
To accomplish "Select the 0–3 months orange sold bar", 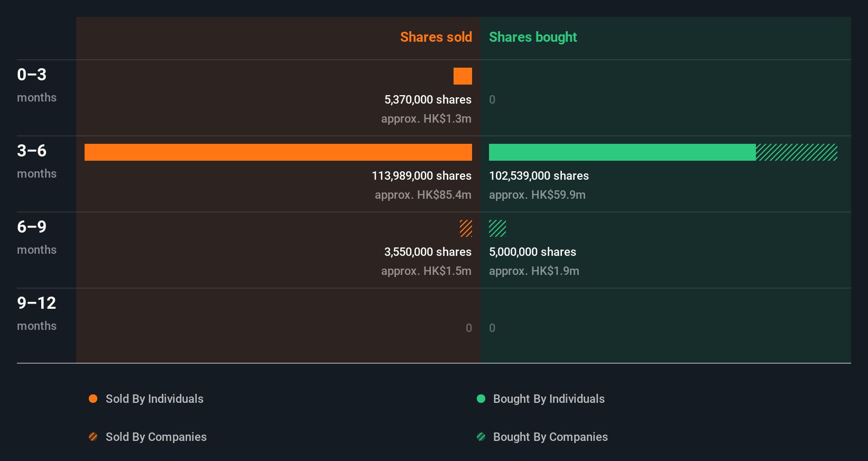I will click(463, 76).
